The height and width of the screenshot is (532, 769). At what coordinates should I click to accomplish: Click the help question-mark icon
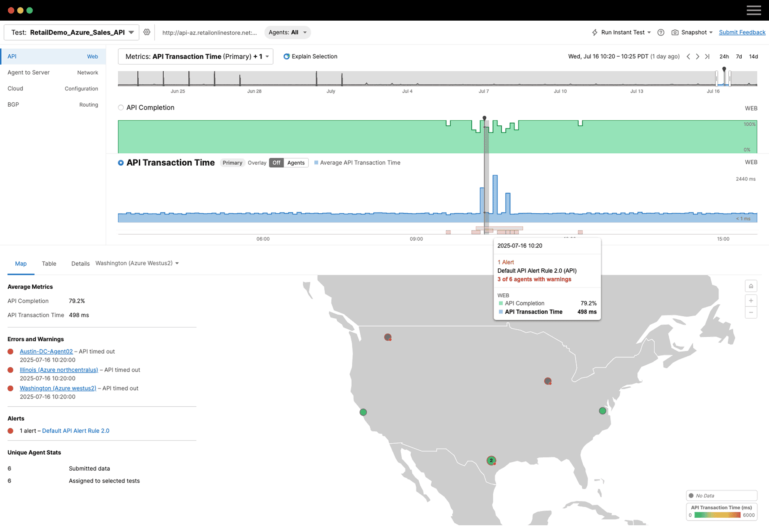click(661, 33)
